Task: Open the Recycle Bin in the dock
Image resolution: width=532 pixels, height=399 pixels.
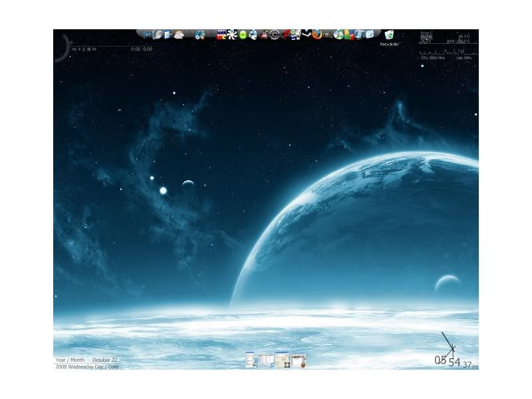Action: tap(389, 35)
